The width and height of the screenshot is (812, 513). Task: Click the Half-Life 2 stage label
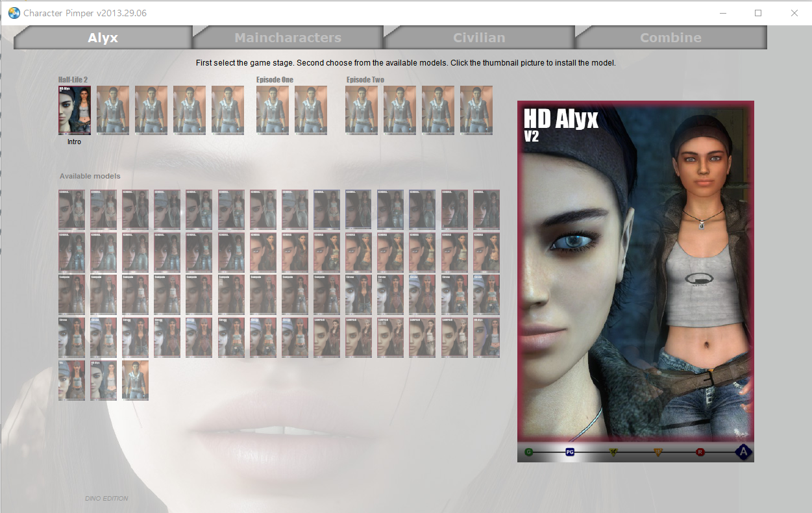(x=73, y=80)
